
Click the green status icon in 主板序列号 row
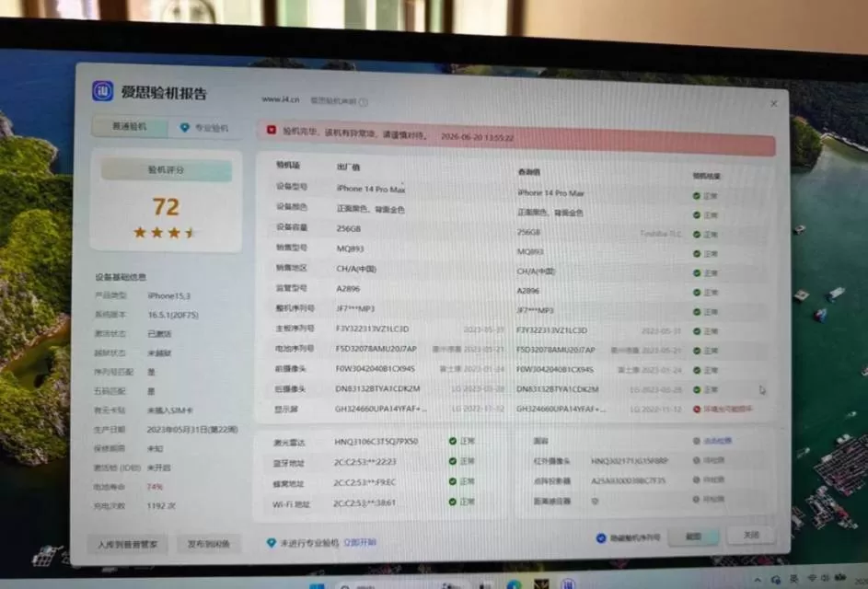point(697,331)
